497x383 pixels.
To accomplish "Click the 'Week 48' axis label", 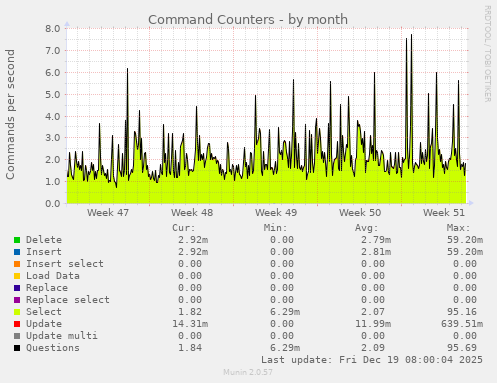I will click(x=192, y=213).
